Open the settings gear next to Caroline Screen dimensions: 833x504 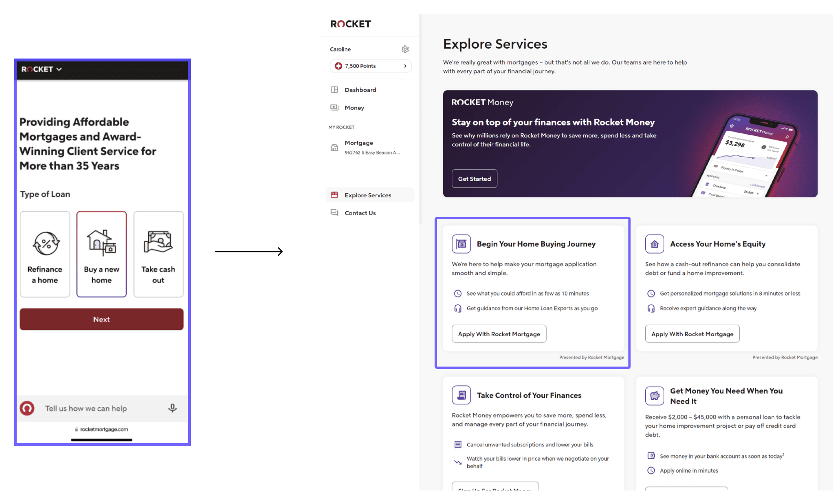(x=405, y=49)
